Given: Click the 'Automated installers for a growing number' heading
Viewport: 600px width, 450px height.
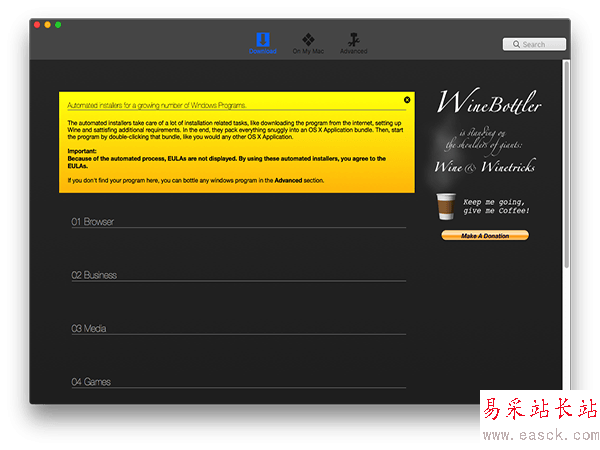Looking at the screenshot, I should click(157, 105).
